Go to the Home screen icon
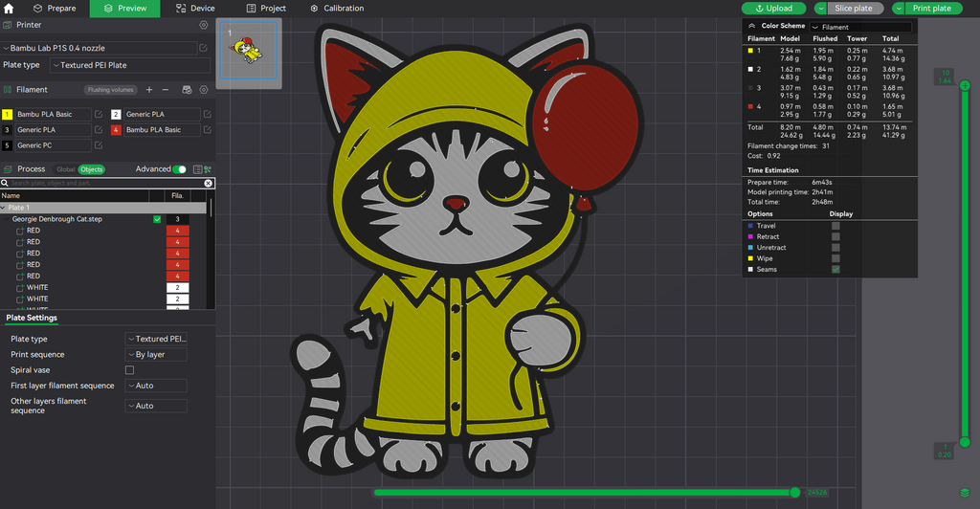980x509 pixels. click(x=9, y=9)
